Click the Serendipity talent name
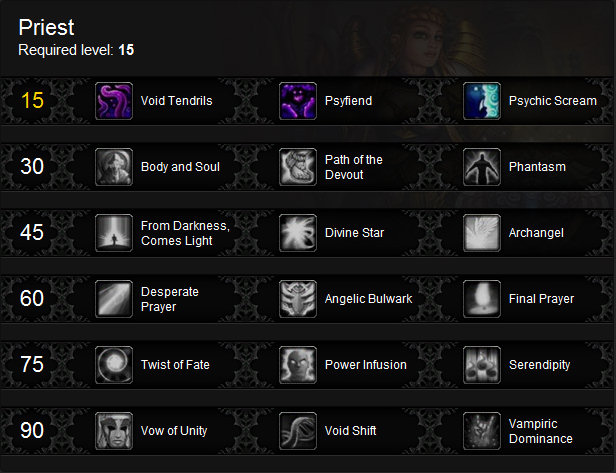The height and width of the screenshot is (473, 616). coord(539,365)
